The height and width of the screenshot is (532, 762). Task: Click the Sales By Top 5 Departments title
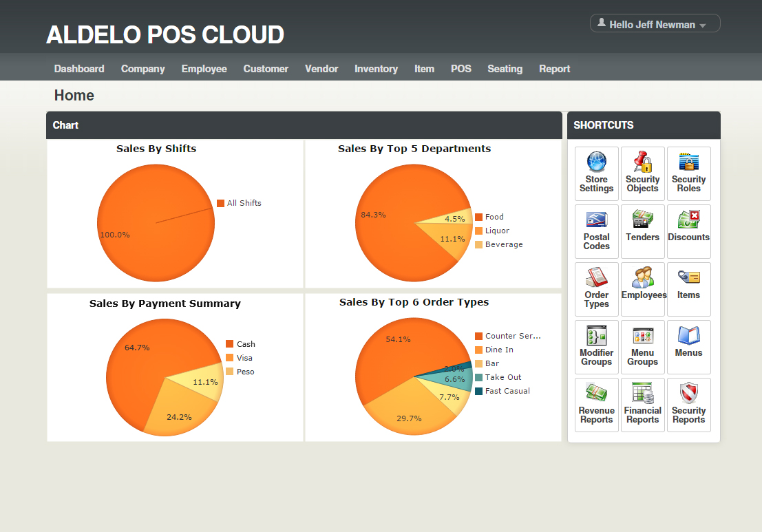click(414, 149)
